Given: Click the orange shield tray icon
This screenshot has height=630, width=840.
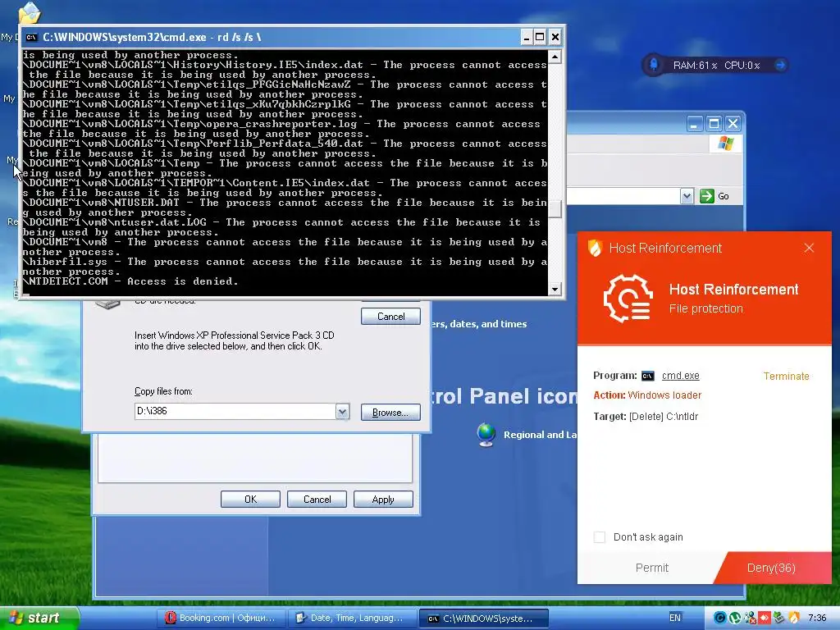Looking at the screenshot, I should [793, 618].
